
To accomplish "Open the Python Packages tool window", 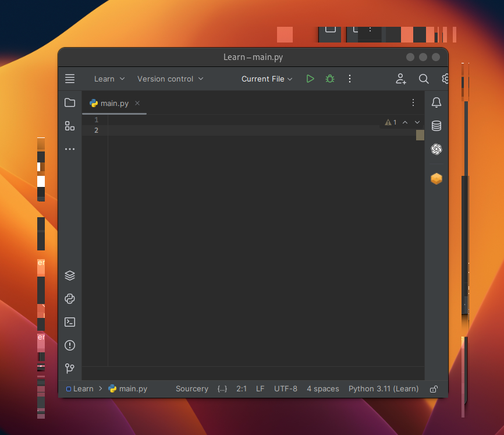I will click(70, 299).
